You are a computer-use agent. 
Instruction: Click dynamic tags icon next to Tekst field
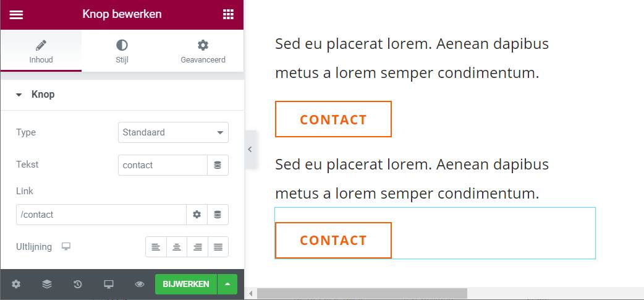(x=218, y=165)
